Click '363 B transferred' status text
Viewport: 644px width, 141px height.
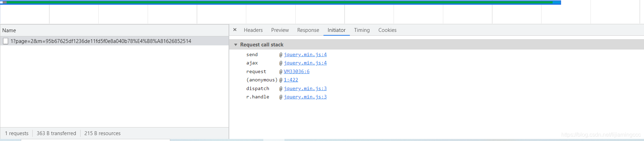point(56,133)
